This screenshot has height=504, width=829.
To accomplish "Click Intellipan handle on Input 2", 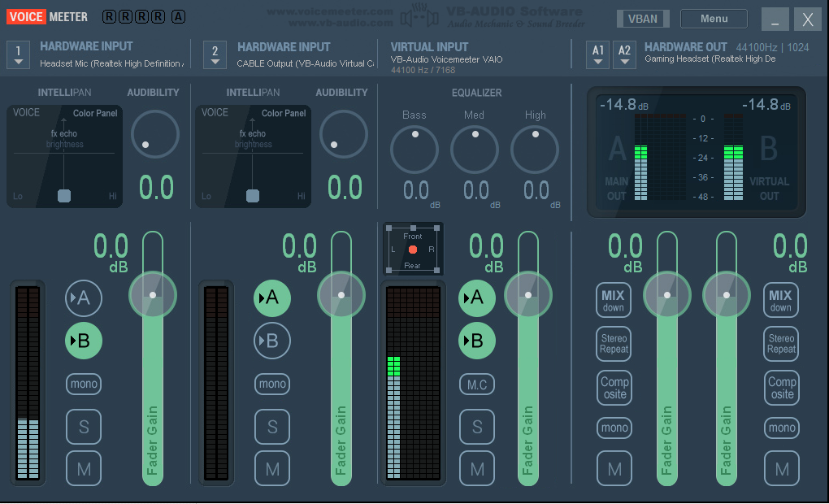I will click(253, 196).
